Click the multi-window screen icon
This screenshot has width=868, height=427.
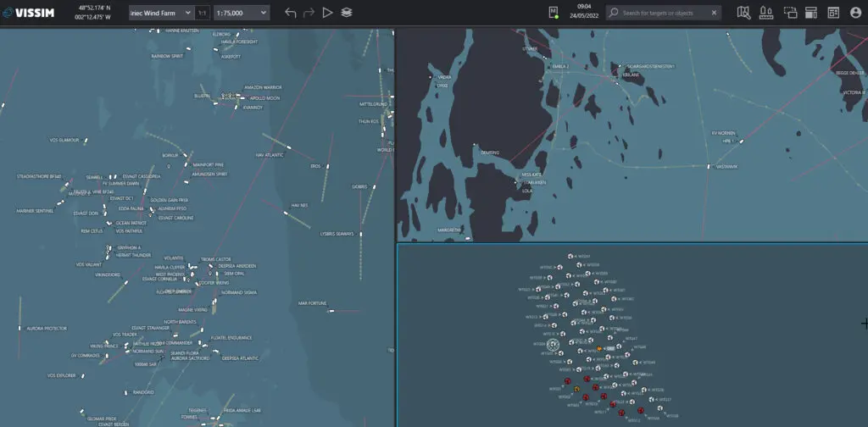pos(790,13)
